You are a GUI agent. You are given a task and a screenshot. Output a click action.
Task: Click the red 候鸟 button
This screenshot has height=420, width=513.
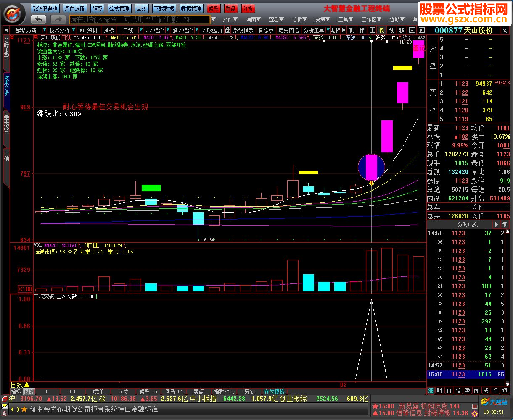point(214,8)
